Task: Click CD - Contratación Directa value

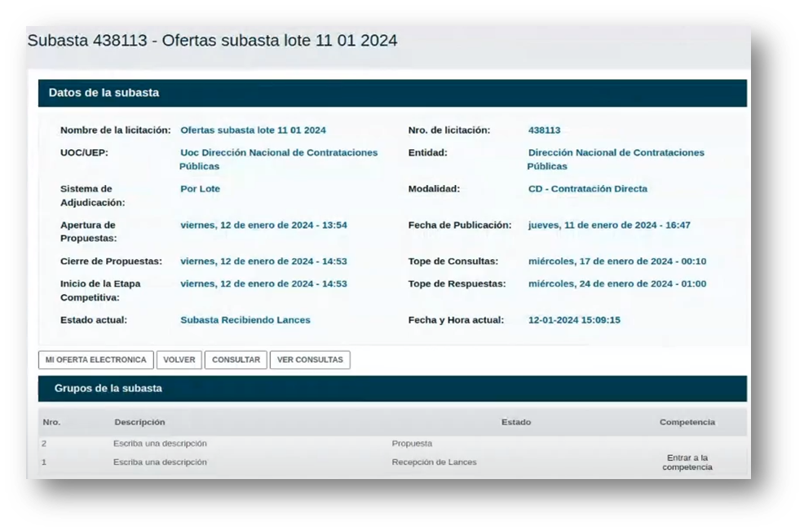Action: (588, 189)
